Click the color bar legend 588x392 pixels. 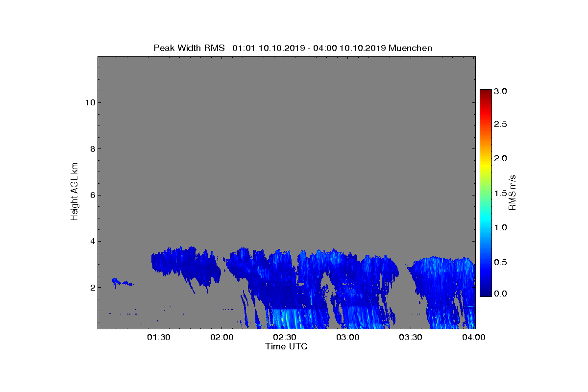(x=486, y=193)
